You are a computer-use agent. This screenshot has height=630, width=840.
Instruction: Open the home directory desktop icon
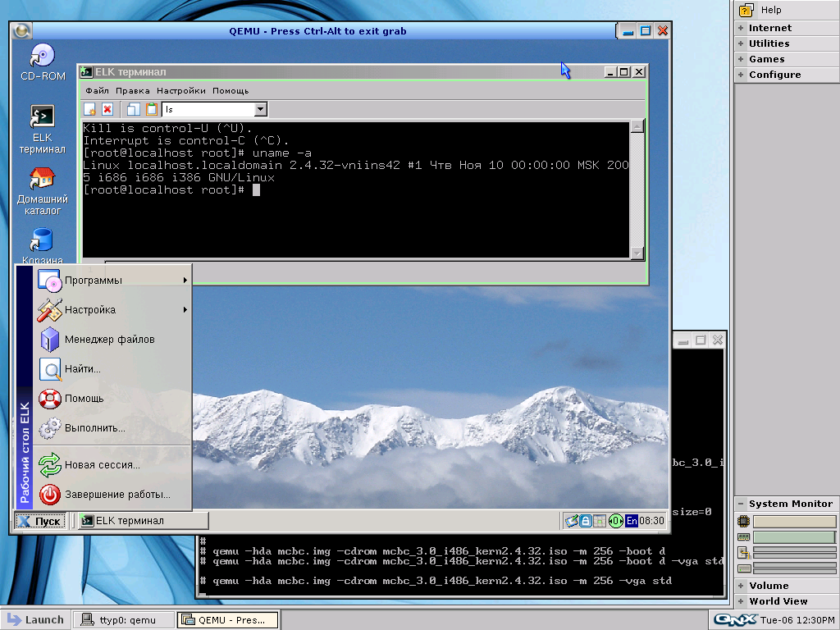click(42, 179)
